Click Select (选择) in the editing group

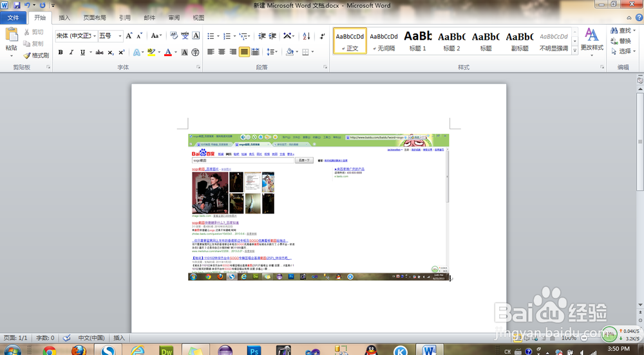[623, 51]
